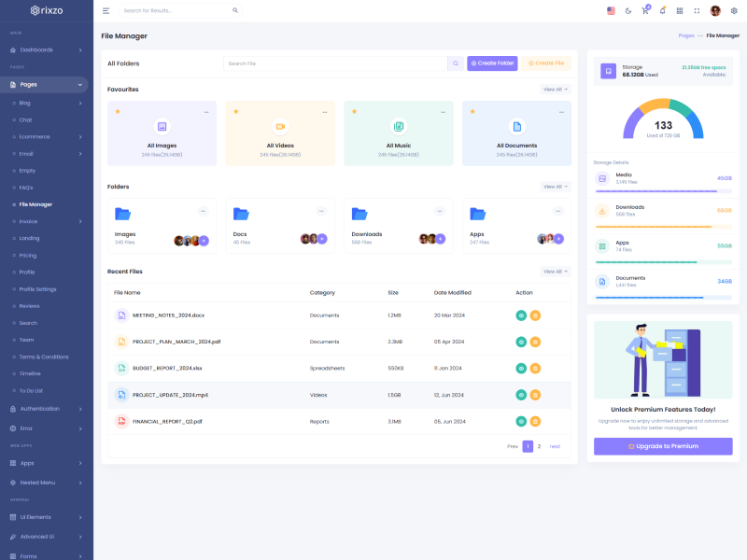Open the All Videos favourite folder icon
Screen dimensions: 747x560
tap(280, 127)
